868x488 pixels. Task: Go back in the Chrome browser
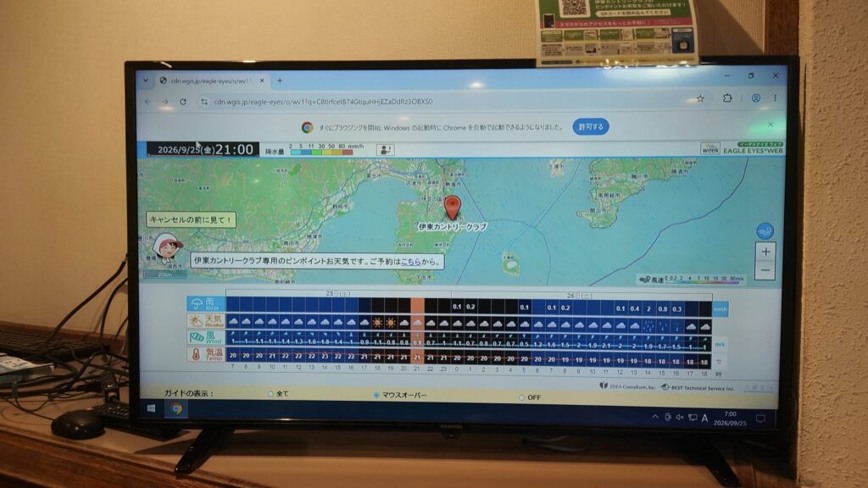pos(147,102)
